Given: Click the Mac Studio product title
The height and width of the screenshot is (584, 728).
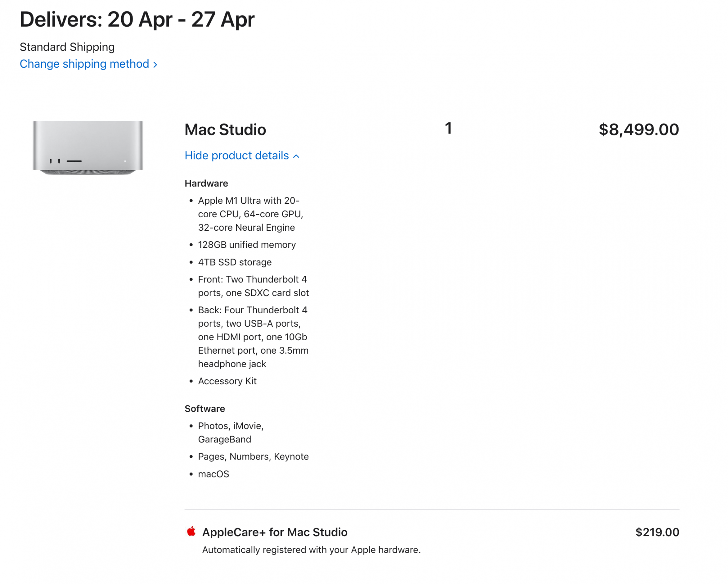Looking at the screenshot, I should coord(225,130).
